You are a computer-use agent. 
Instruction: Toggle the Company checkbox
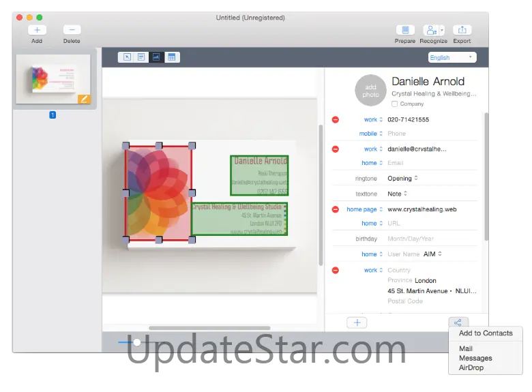tap(394, 104)
